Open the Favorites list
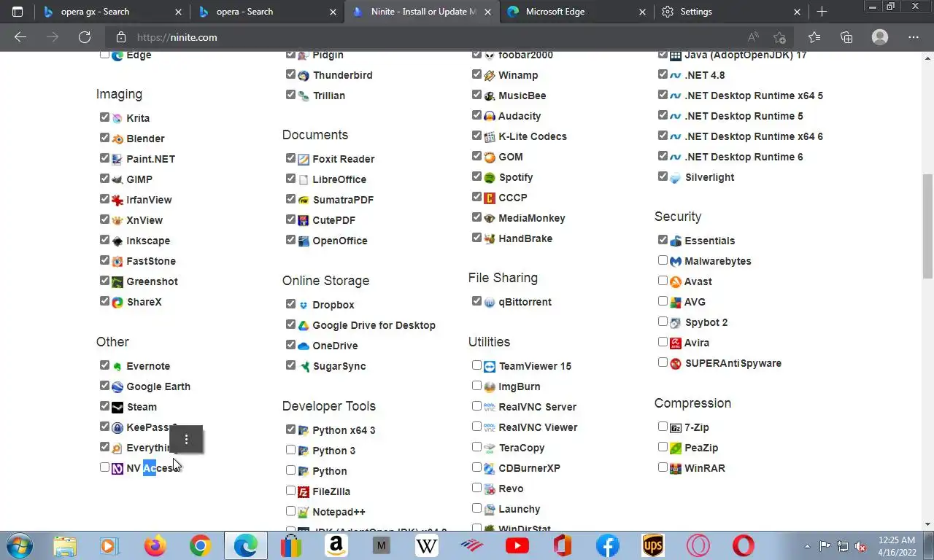The height and width of the screenshot is (560, 934). pyautogui.click(x=814, y=37)
